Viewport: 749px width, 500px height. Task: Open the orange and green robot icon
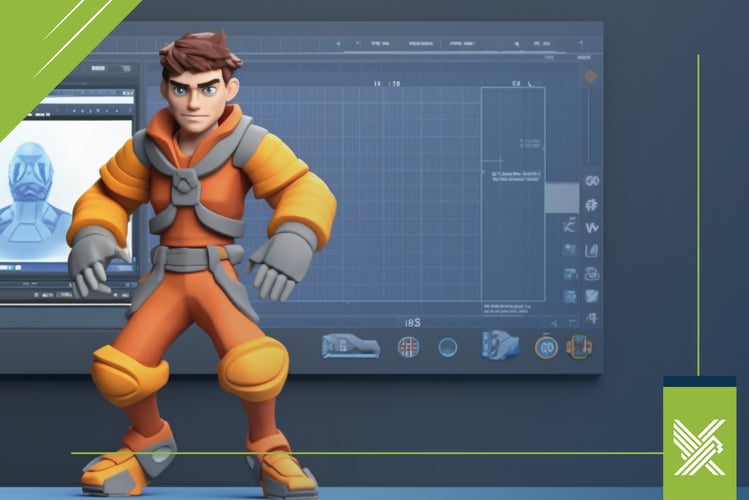point(578,347)
